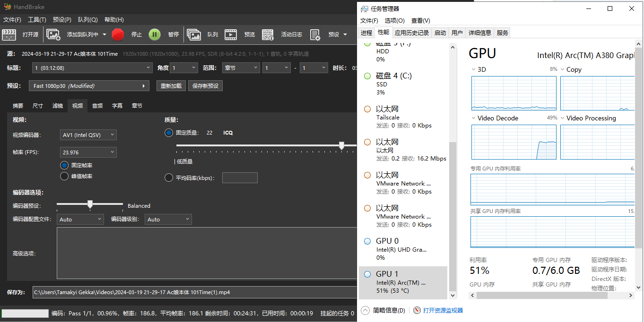
Task: Click the 编码器预设 Balanced slider handle
Action: 90,204
